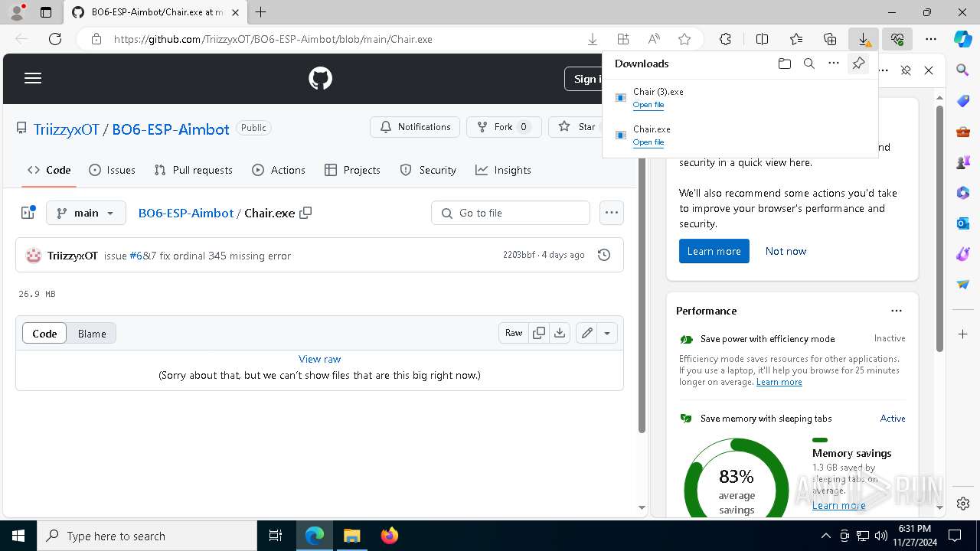Screen dimensions: 980x551
Task: Open Favorites list toolbar icon
Action: tap(796, 39)
